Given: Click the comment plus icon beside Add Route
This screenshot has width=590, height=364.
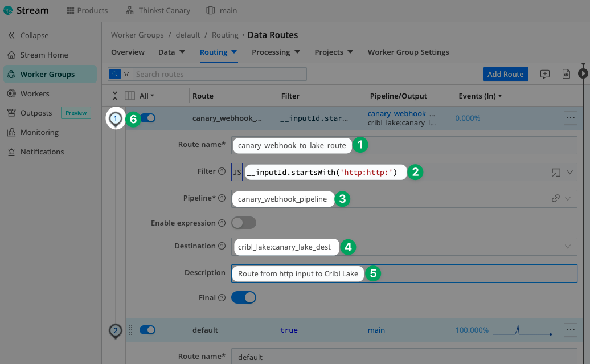Looking at the screenshot, I should pos(545,74).
